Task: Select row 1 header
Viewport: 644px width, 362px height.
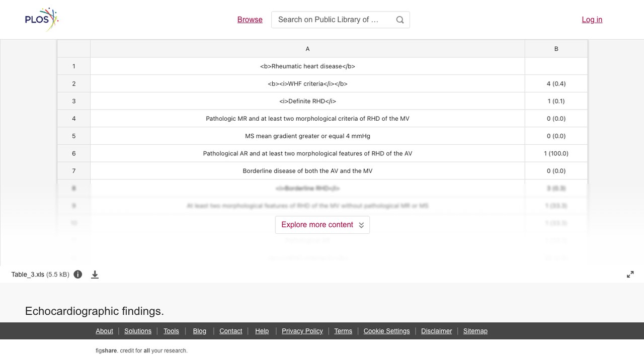Action: click(x=73, y=66)
